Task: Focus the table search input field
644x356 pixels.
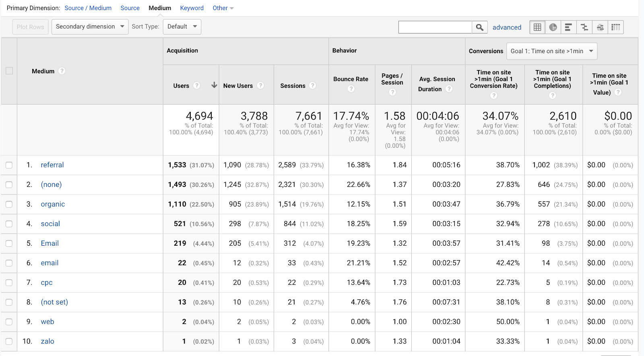Action: [435, 27]
